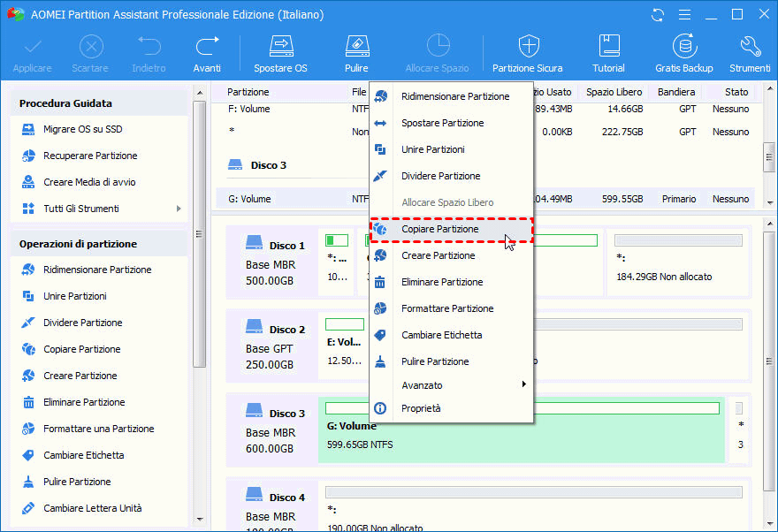Open the hamburger menu in title bar

[684, 15]
